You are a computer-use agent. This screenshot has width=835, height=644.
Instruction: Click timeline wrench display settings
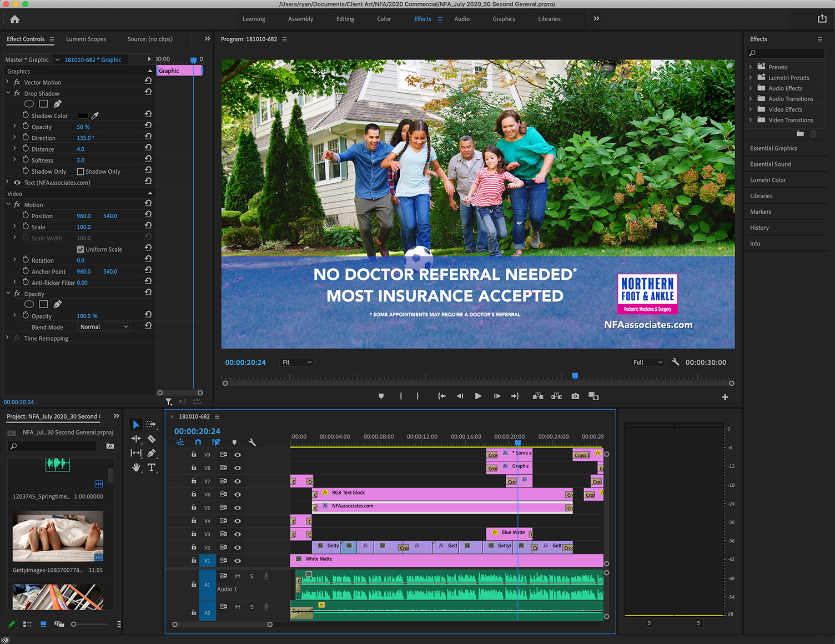tap(252, 442)
